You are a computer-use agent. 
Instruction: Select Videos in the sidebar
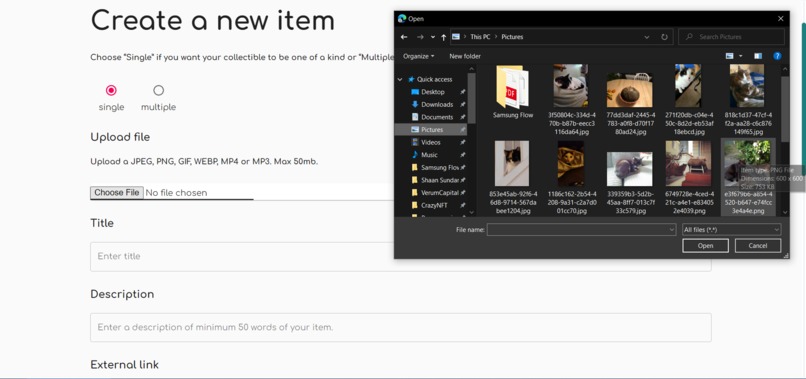click(430, 142)
